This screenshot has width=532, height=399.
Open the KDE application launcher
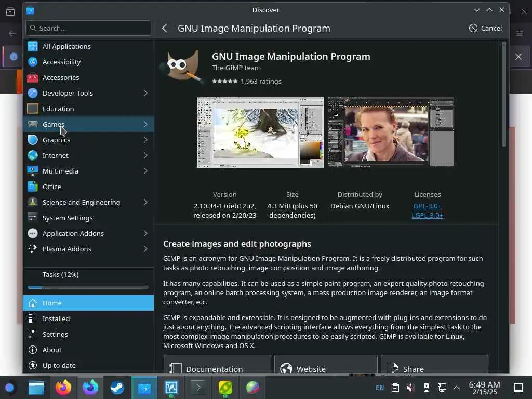coord(9,388)
